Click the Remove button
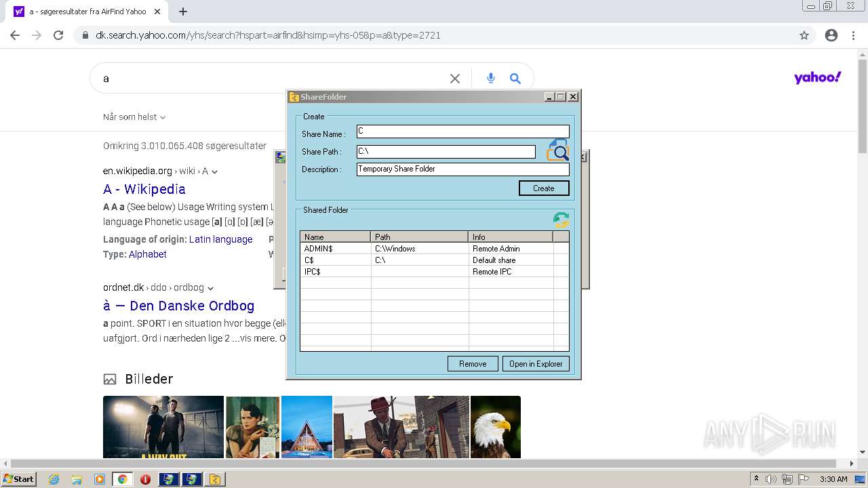The width and height of the screenshot is (868, 488). click(x=473, y=364)
